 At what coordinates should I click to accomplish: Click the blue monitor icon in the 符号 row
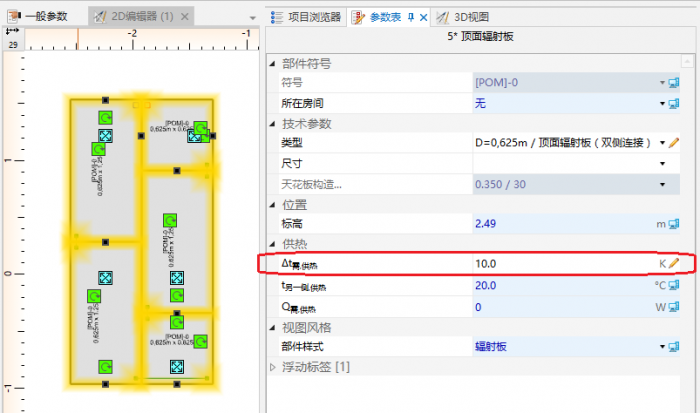pos(674,83)
